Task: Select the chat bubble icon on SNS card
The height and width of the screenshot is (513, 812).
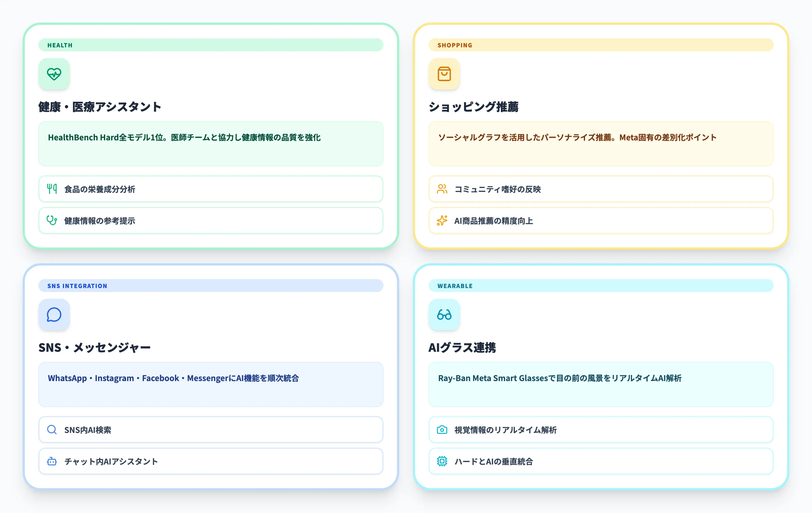Action: coord(54,315)
